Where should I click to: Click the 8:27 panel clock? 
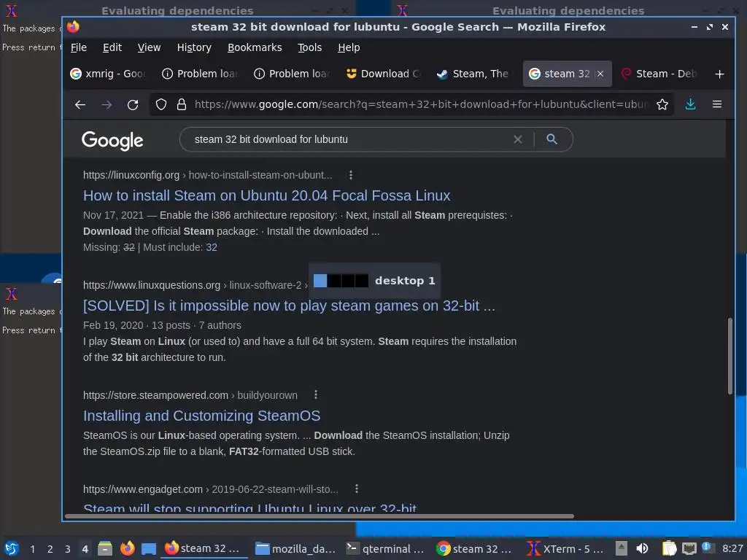tap(732, 548)
